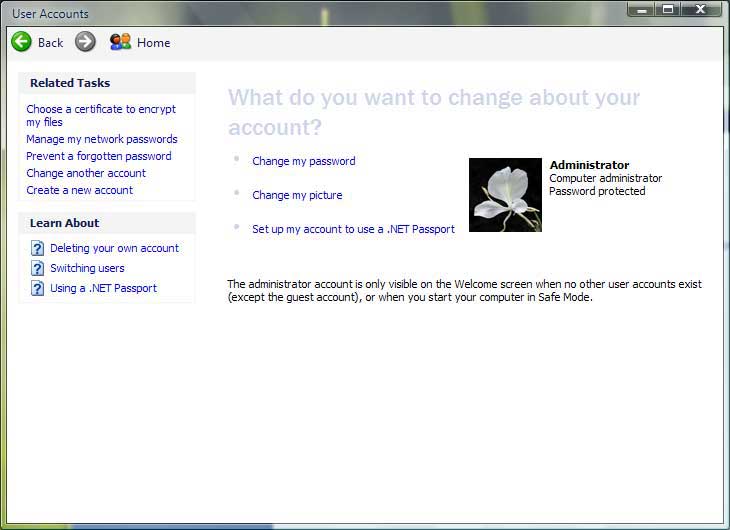Viewport: 730px width, 530px height.
Task: Click Learn About header
Action: [x=65, y=223]
